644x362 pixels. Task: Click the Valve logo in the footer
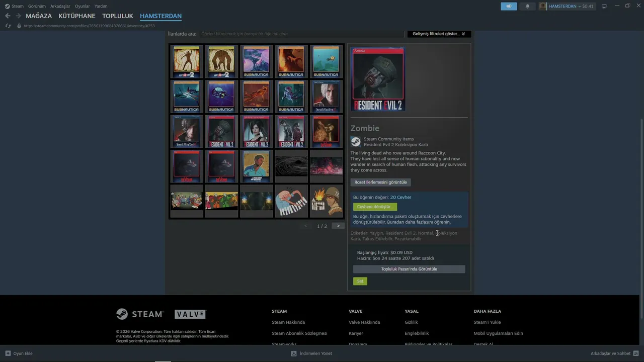click(x=190, y=314)
